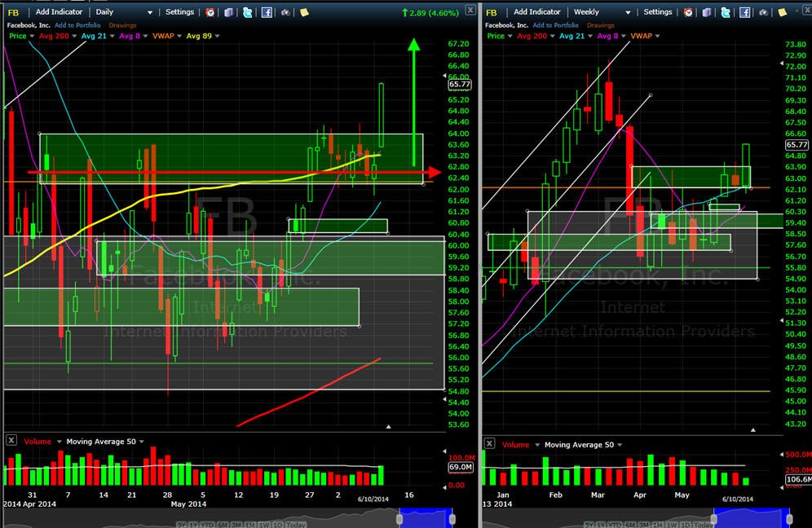Click the right handle of Weekly range slider

point(789,518)
